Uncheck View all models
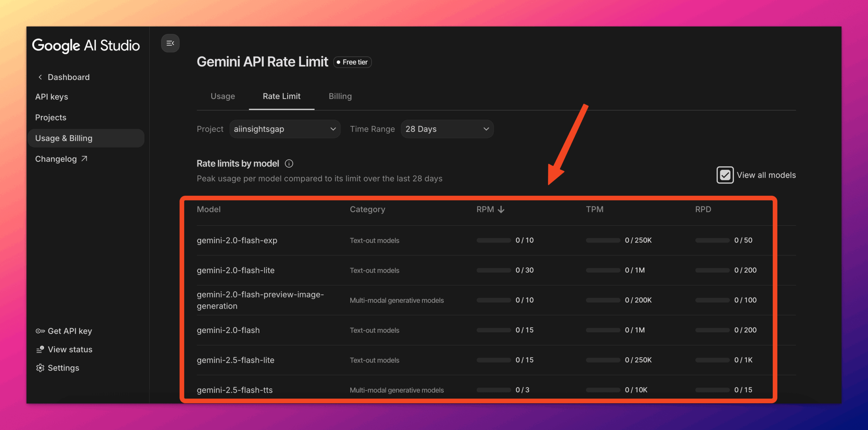The width and height of the screenshot is (868, 430). tap(725, 175)
